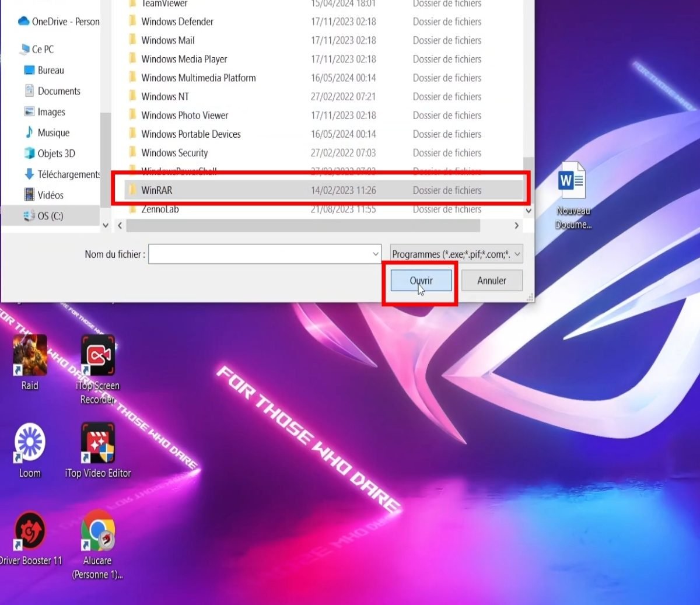Image resolution: width=700 pixels, height=605 pixels.
Task: Go to Objets 3D in sidebar
Action: click(x=56, y=153)
